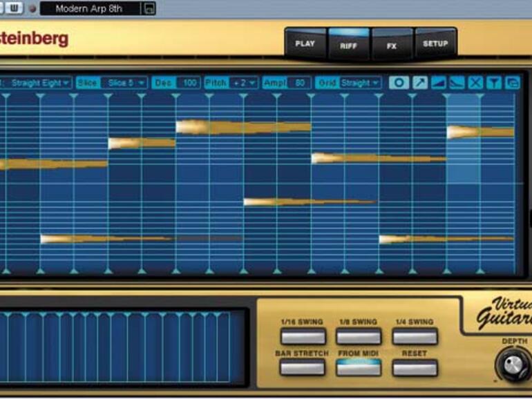Image resolution: width=532 pixels, height=399 pixels.
Task: Open the Slice 5 dropdown
Action: pyautogui.click(x=125, y=83)
